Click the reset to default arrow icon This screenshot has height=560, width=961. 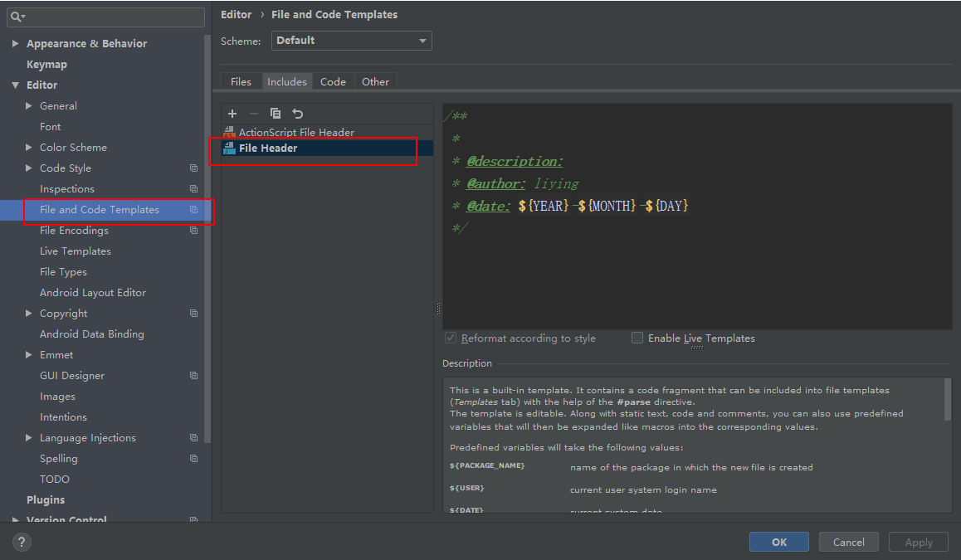(298, 114)
